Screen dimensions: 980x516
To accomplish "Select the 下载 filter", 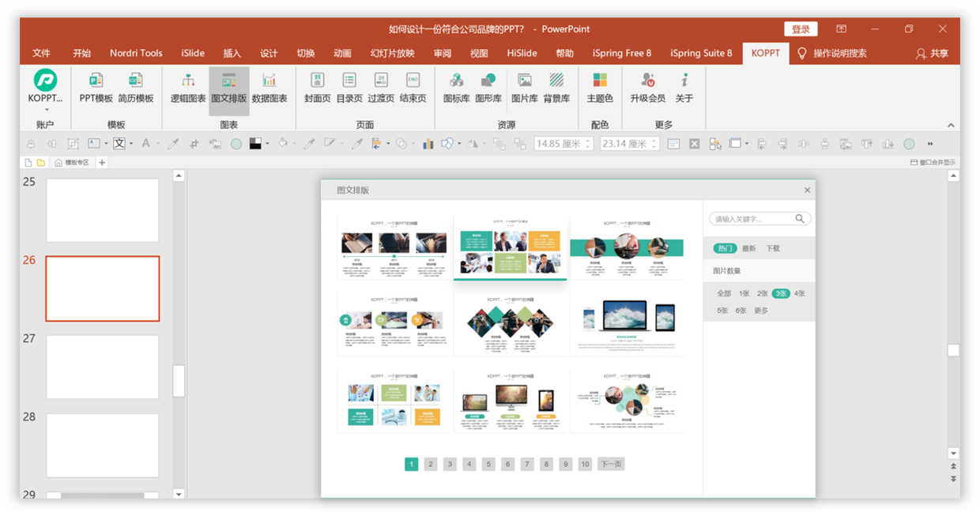I will pos(773,248).
